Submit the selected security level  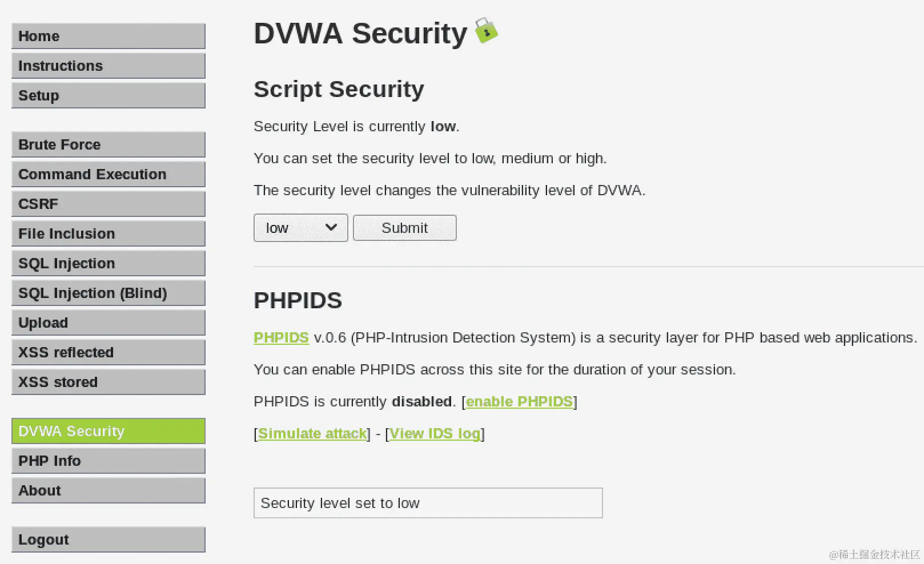click(404, 228)
